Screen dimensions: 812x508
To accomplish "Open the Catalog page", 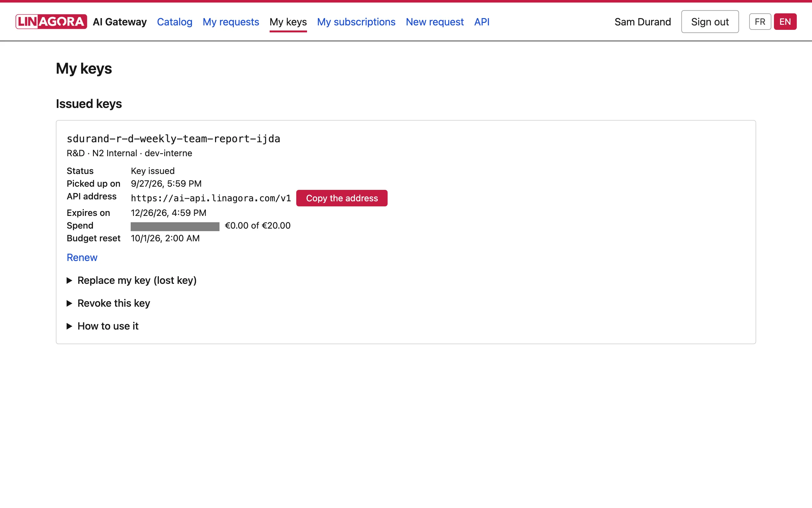I will point(174,22).
